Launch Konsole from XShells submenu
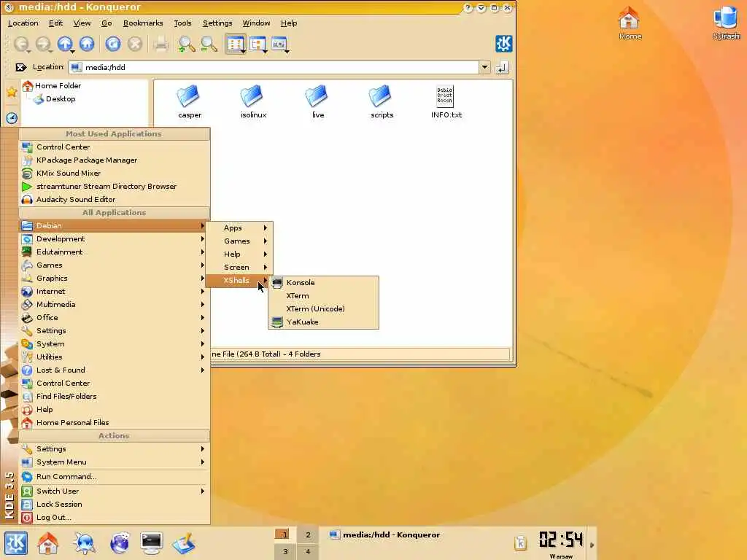The height and width of the screenshot is (560, 747). pos(323,282)
